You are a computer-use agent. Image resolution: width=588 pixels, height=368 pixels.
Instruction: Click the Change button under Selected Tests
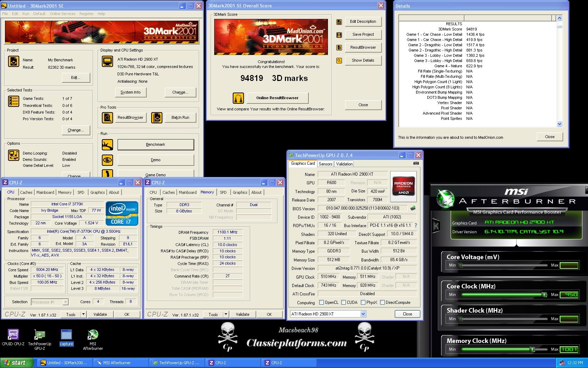click(x=76, y=130)
